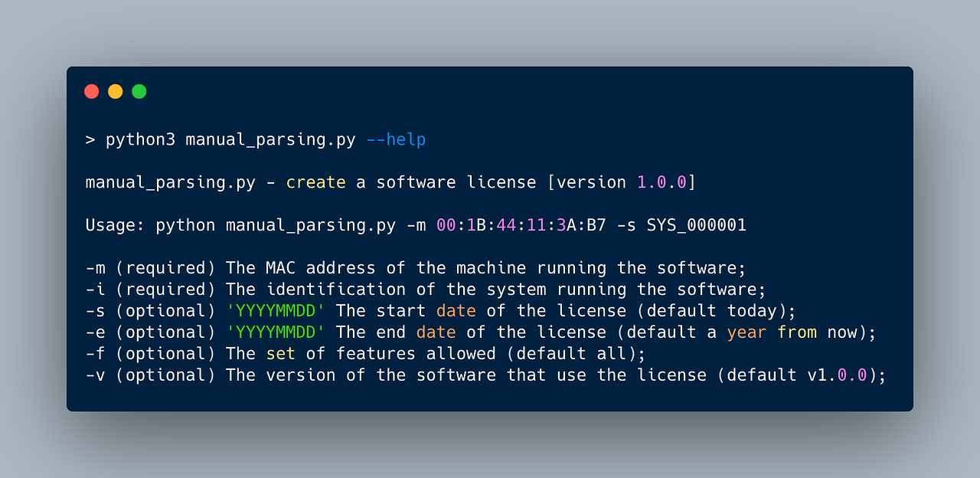The width and height of the screenshot is (980, 478).
Task: Click the green zoom circle
Action: coord(139,90)
